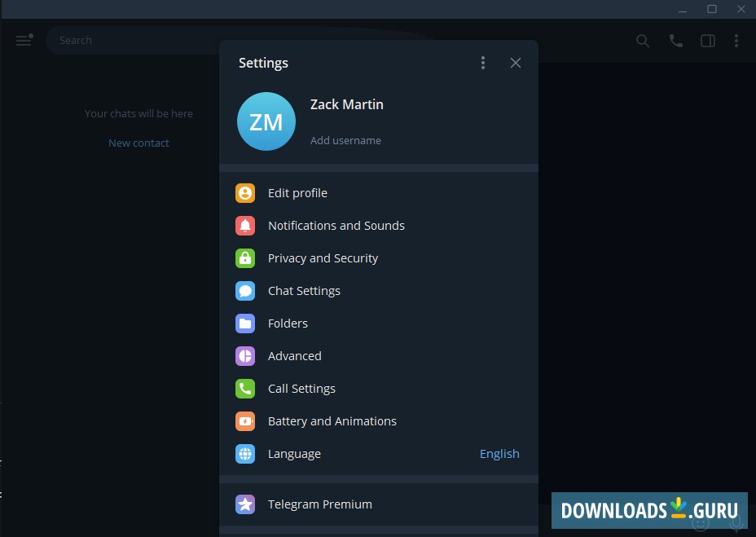Close the Settings dialog
The height and width of the screenshot is (537, 756).
pos(516,63)
